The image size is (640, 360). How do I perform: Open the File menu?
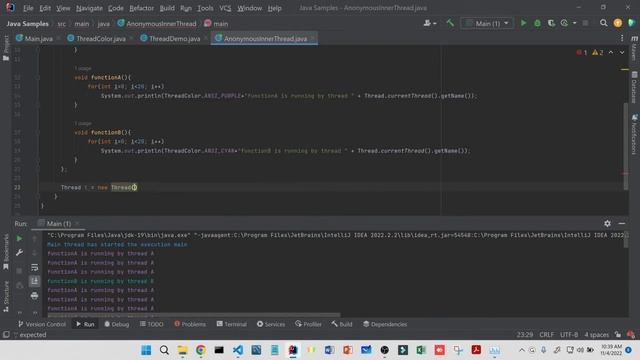pyautogui.click(x=28, y=8)
